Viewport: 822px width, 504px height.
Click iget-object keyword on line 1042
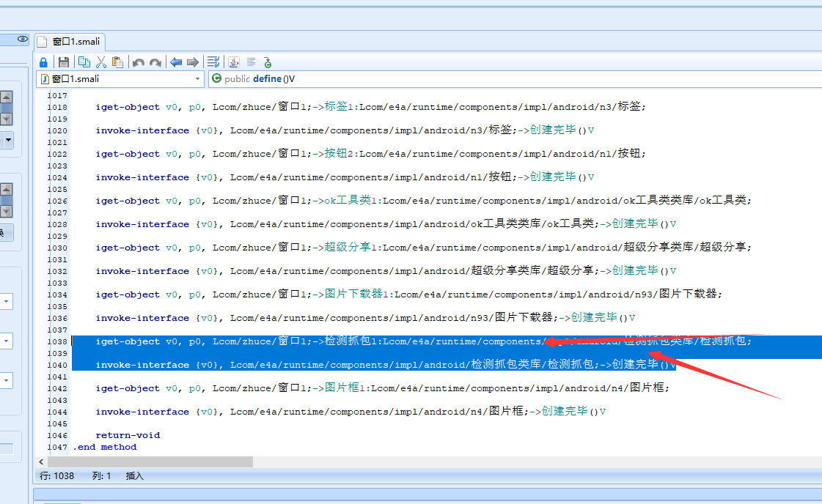pos(128,388)
